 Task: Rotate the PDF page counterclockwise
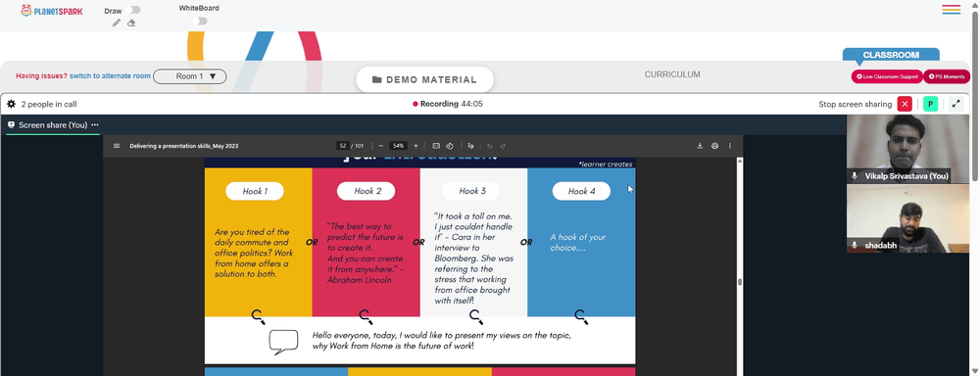[450, 146]
